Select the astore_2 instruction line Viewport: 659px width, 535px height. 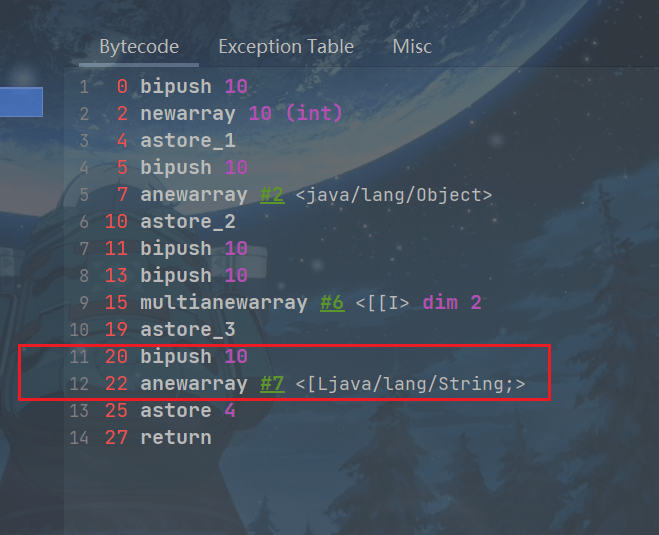(187, 222)
